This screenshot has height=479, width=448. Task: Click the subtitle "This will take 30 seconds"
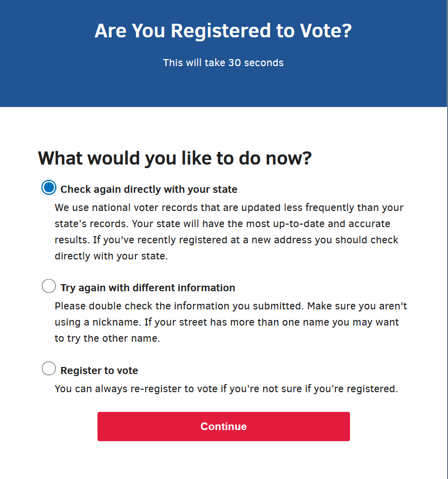(223, 63)
